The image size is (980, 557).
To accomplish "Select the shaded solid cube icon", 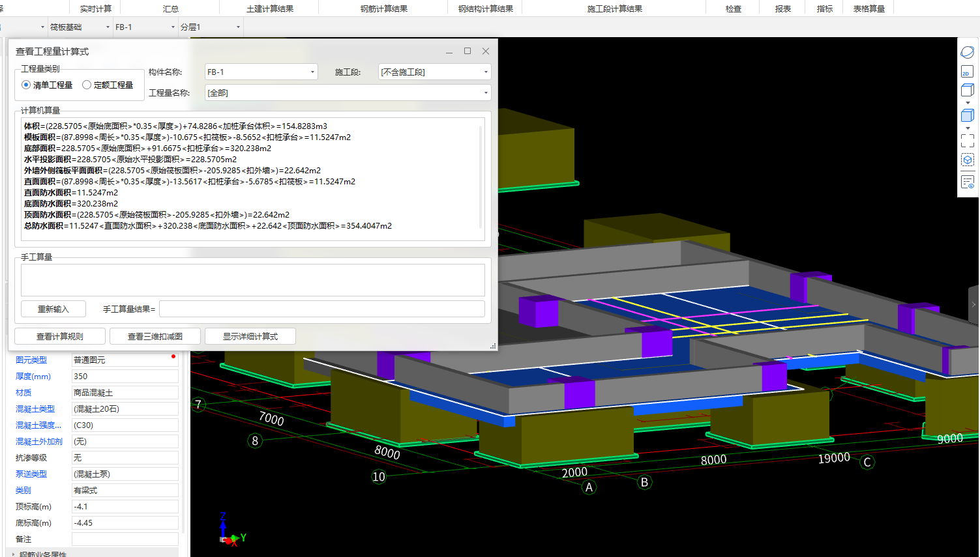I will coord(967,115).
